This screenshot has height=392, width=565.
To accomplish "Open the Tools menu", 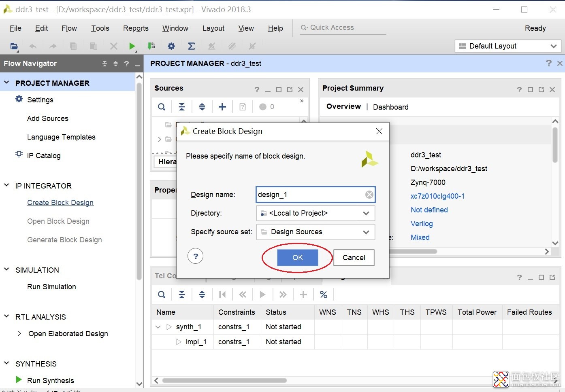I will click(100, 28).
